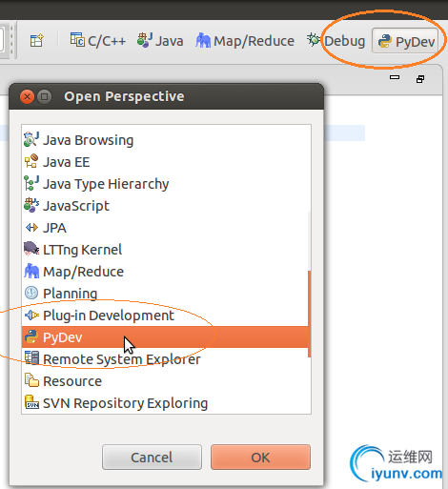This screenshot has height=489, width=448.
Task: Select Remote System Explorer perspective
Action: pyautogui.click(x=165, y=359)
